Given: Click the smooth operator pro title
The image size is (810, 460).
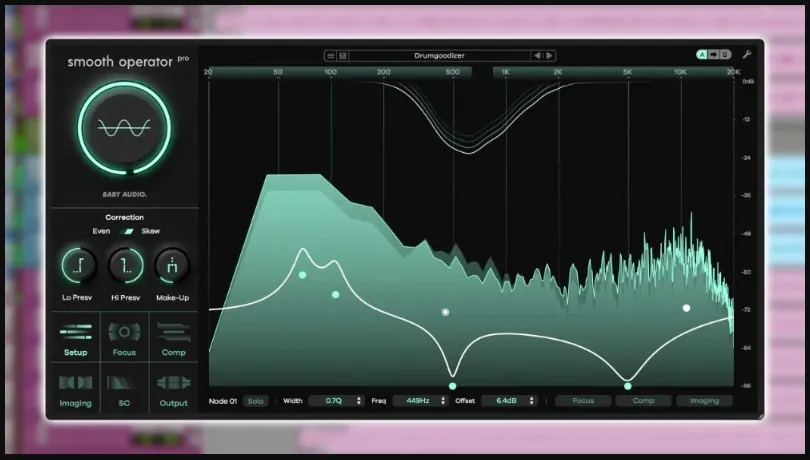Looking at the screenshot, I should 128,62.
